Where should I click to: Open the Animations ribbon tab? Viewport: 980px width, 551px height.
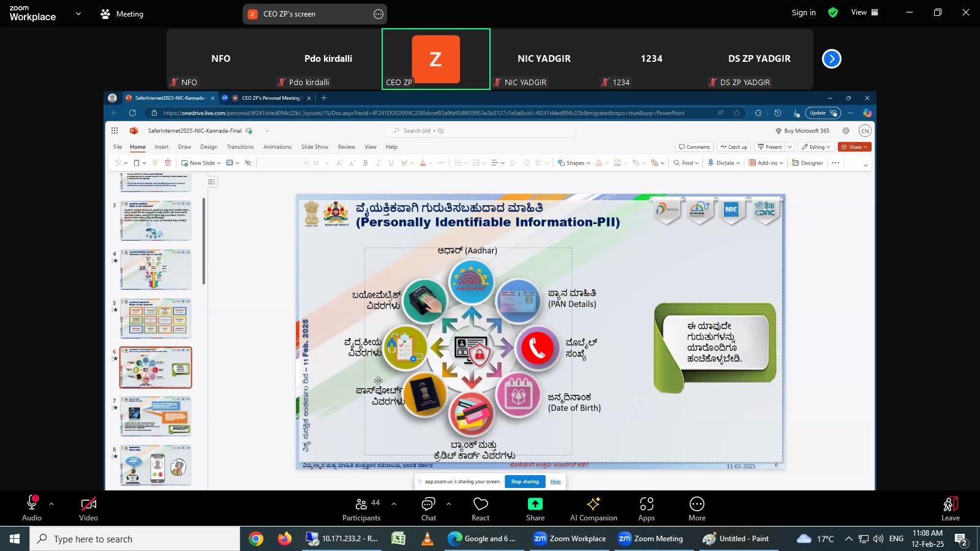[277, 147]
